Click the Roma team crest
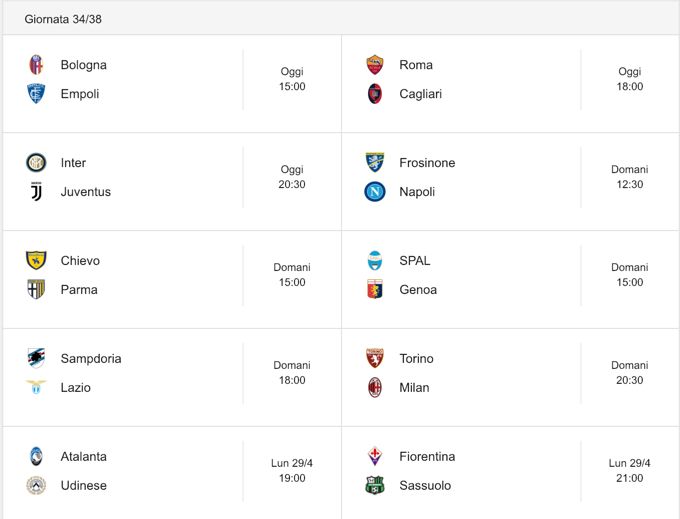680x519 pixels. pos(375,65)
